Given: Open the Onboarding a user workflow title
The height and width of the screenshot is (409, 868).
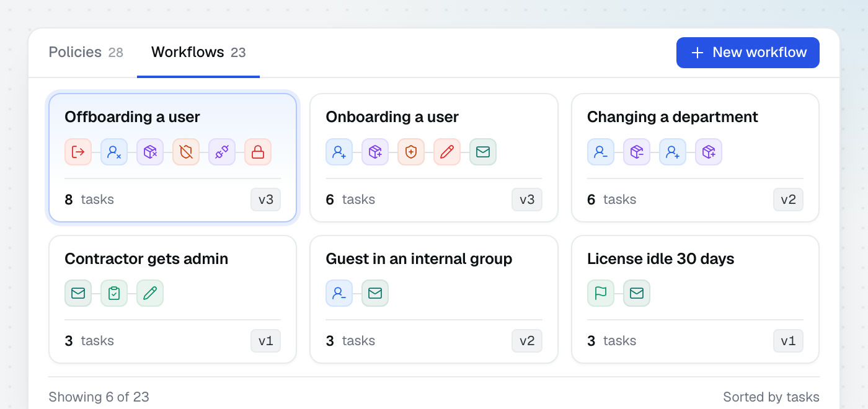Looking at the screenshot, I should [x=392, y=117].
